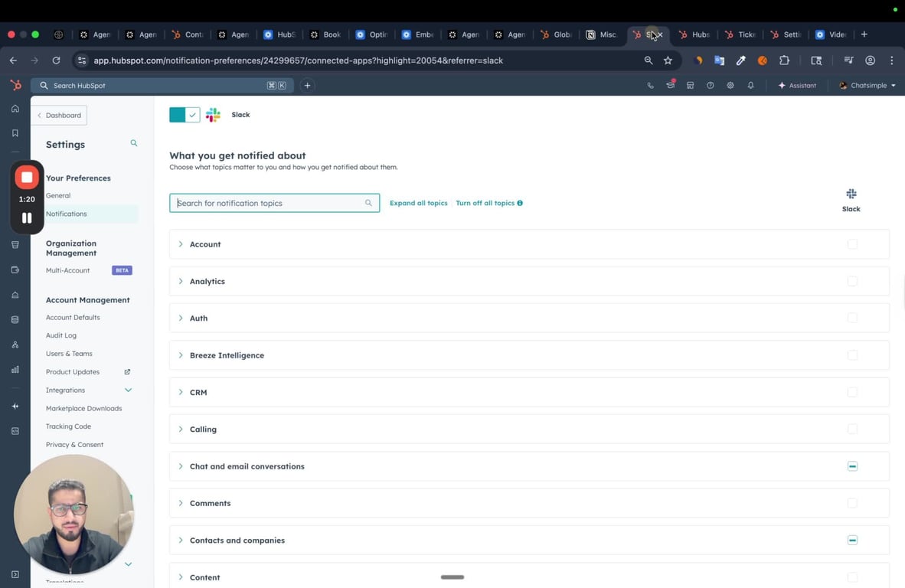This screenshot has height=588, width=905.
Task: Toggle Slack checkbox for Chat and email conversations
Action: click(852, 466)
